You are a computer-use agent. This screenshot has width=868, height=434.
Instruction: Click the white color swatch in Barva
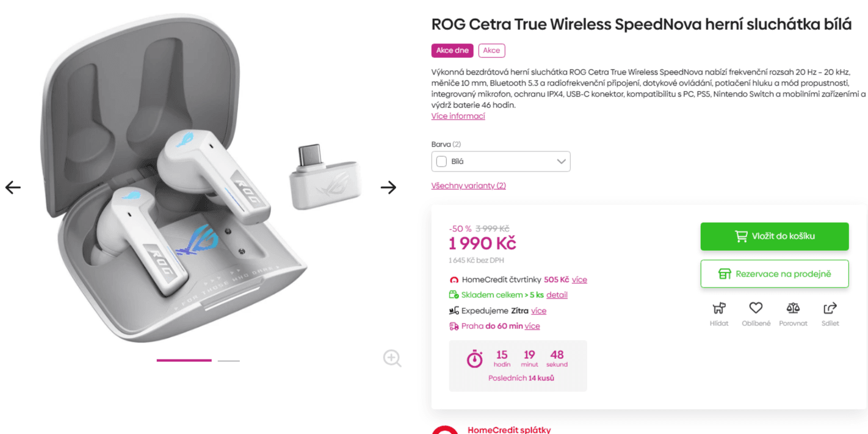[441, 162]
